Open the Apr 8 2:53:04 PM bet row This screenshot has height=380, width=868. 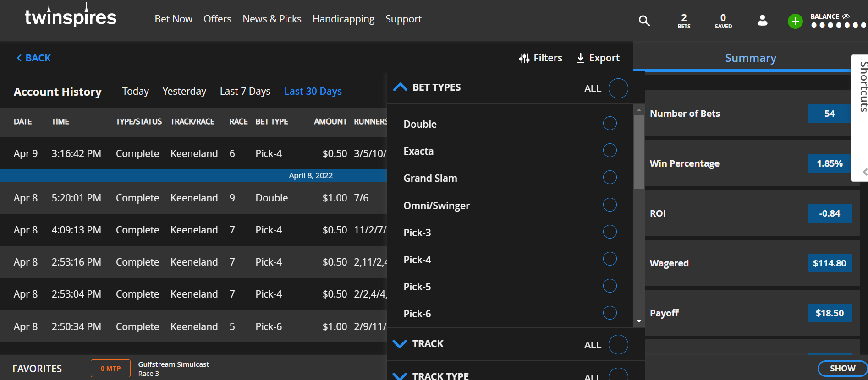(x=194, y=294)
